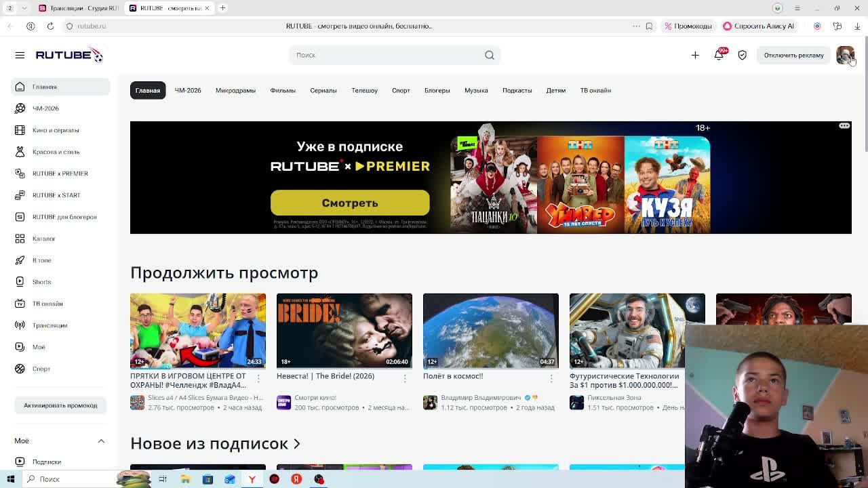Image resolution: width=868 pixels, height=488 pixels.
Task: Open File Explorer from the taskbar
Action: pyautogui.click(x=185, y=479)
